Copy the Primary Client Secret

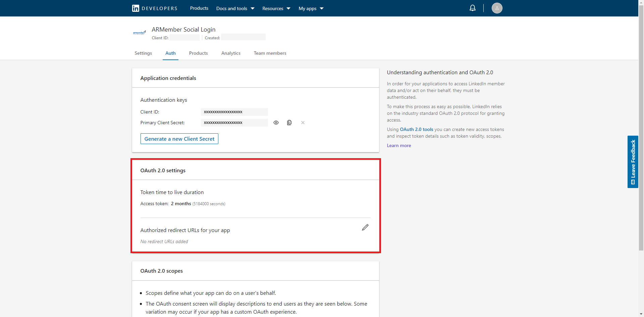coord(289,123)
